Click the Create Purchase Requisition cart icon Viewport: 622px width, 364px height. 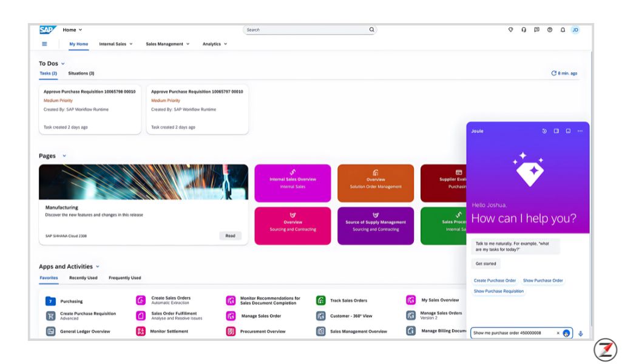[x=50, y=316]
